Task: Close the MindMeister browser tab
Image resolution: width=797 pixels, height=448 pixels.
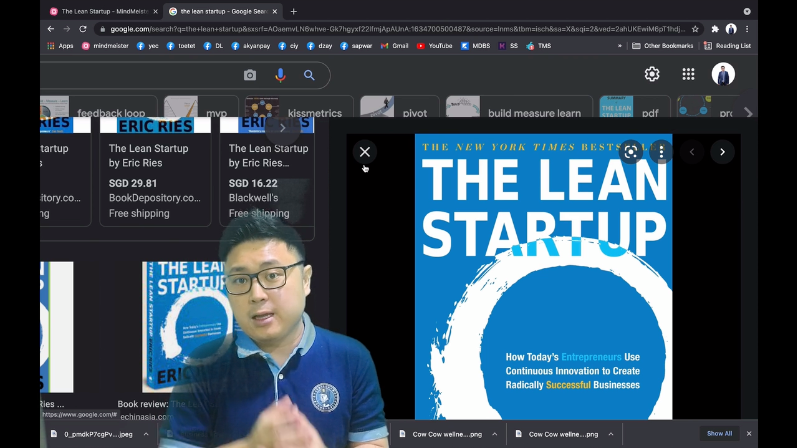Action: point(156,11)
